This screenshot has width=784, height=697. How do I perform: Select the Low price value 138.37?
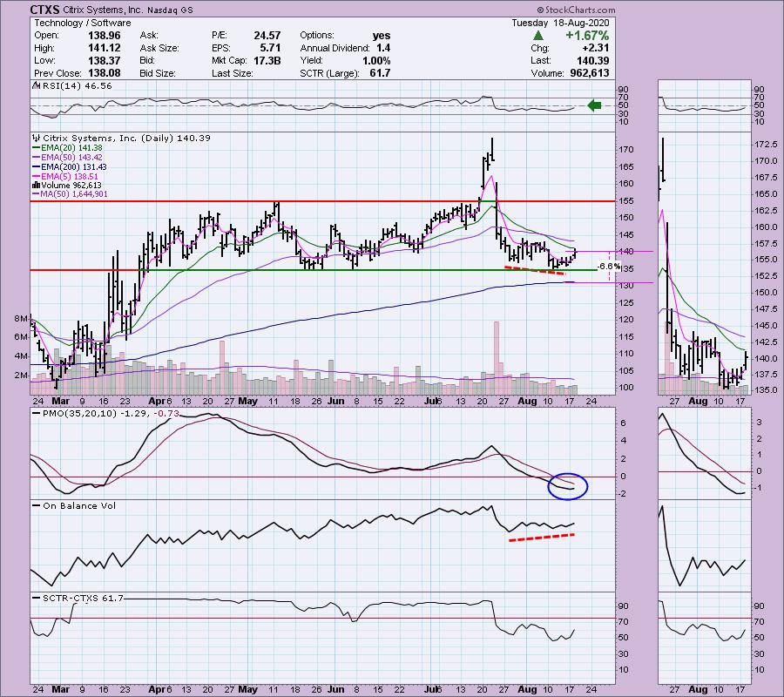pos(104,60)
